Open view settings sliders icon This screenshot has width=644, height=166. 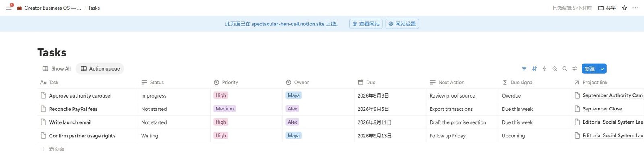(575, 69)
